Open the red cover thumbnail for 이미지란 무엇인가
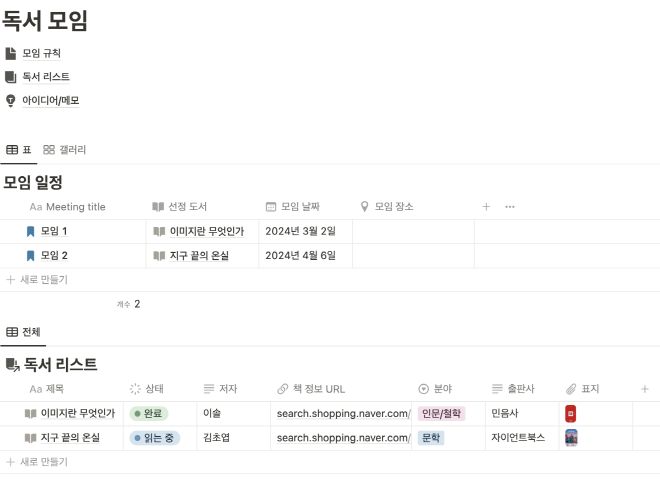 pyautogui.click(x=571, y=414)
